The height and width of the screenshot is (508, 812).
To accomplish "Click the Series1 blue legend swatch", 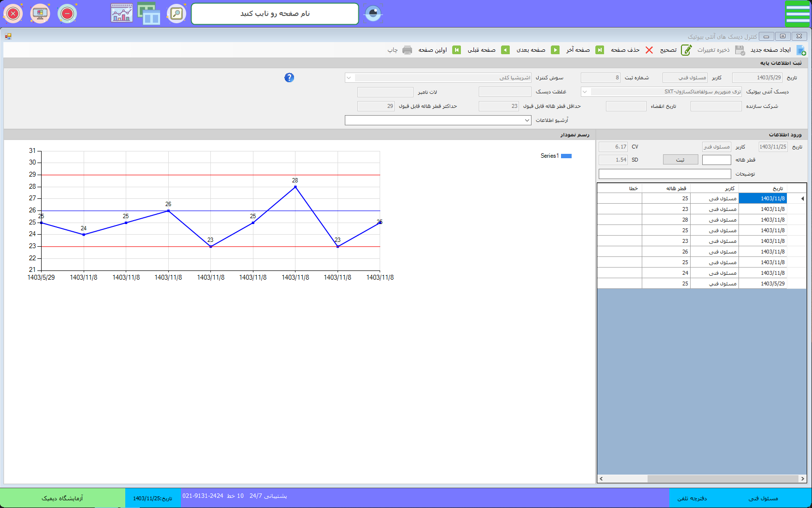I will coord(566,156).
